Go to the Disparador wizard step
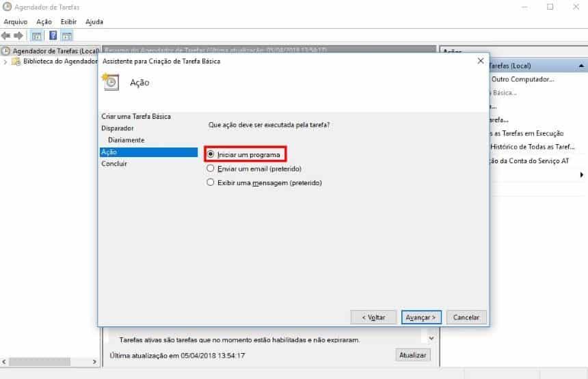 pos(118,128)
